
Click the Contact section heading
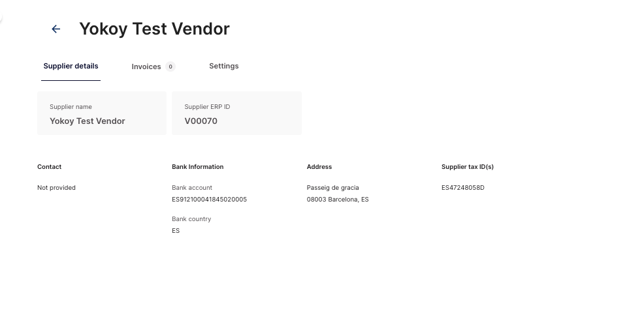click(49, 166)
